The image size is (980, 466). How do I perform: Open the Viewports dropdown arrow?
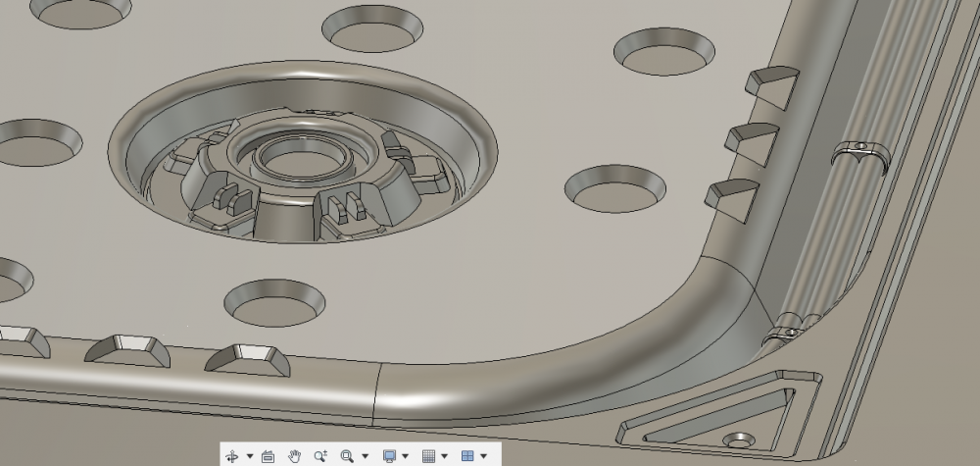click(x=484, y=456)
